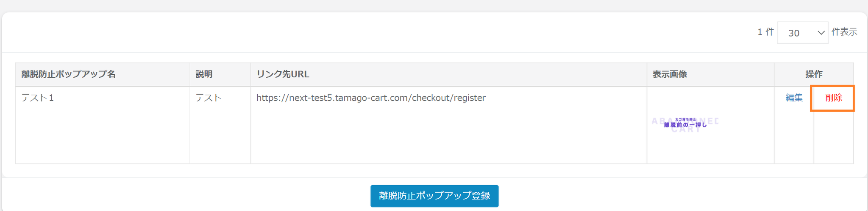The height and width of the screenshot is (211, 868).
Task: Click the digit 1 in テスト1 name
Action: (52, 98)
